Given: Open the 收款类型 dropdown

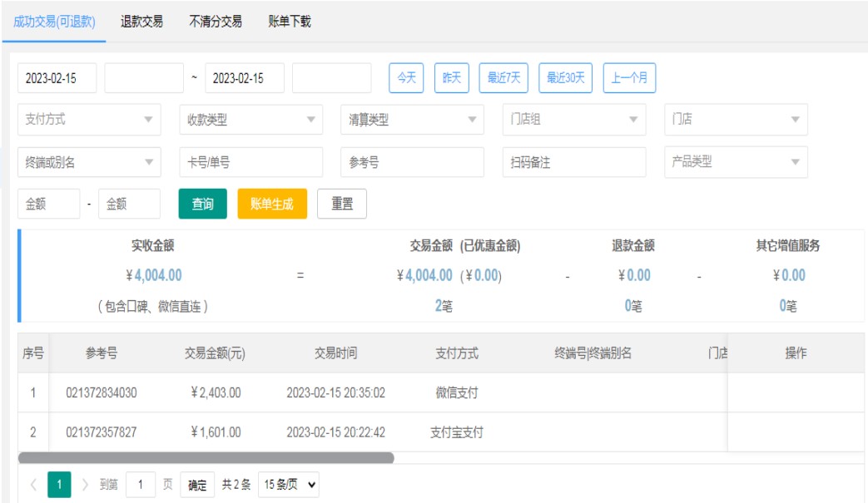Looking at the screenshot, I should (x=250, y=120).
